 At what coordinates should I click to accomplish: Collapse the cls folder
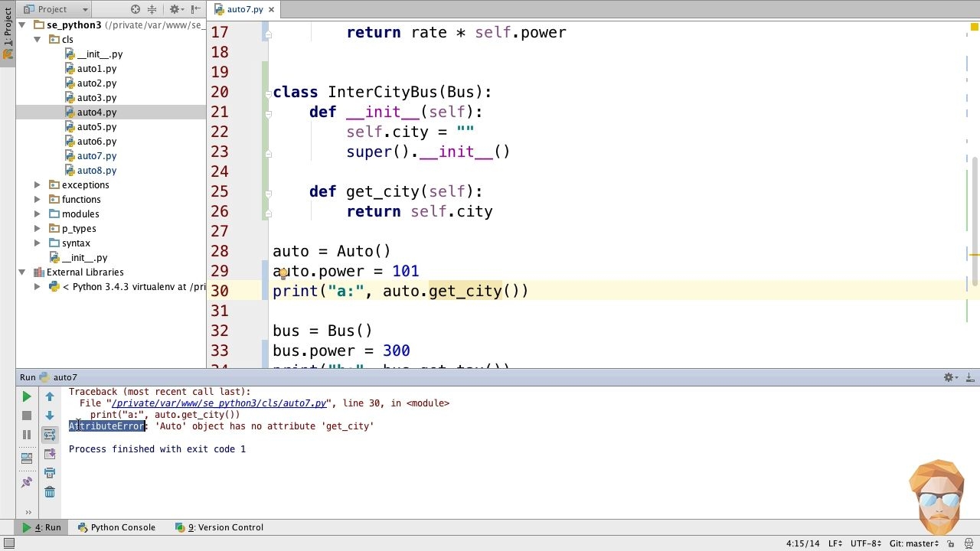(37, 40)
